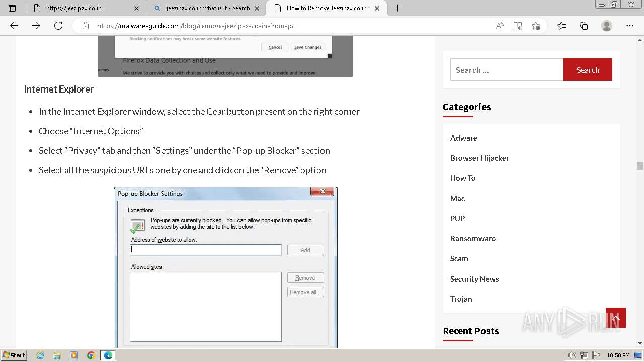Click the scrollbar down arrow
The width and height of the screenshot is (644, 362).
click(639, 343)
